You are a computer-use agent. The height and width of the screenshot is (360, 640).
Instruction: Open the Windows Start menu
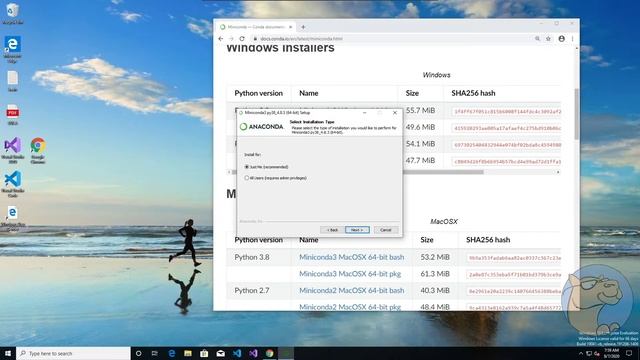8,353
